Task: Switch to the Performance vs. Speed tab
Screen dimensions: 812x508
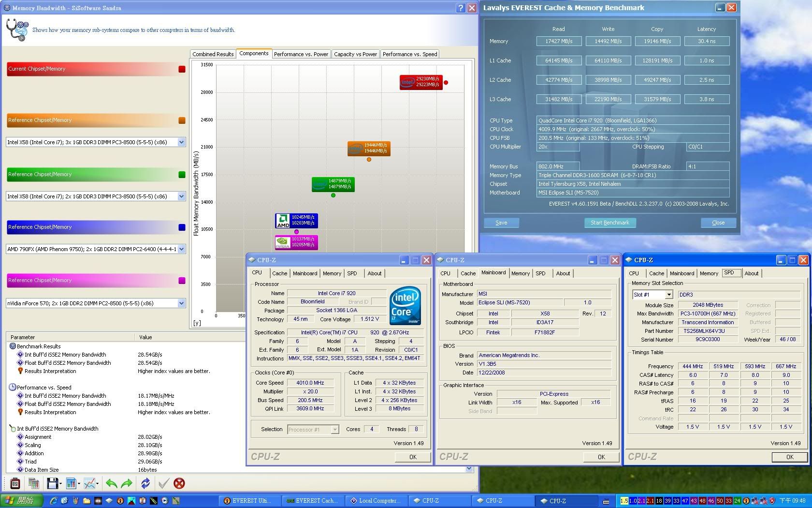Action: tap(410, 54)
